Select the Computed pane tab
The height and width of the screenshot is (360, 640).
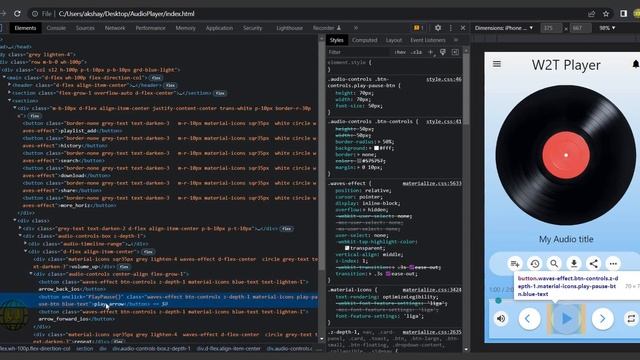(x=364, y=40)
